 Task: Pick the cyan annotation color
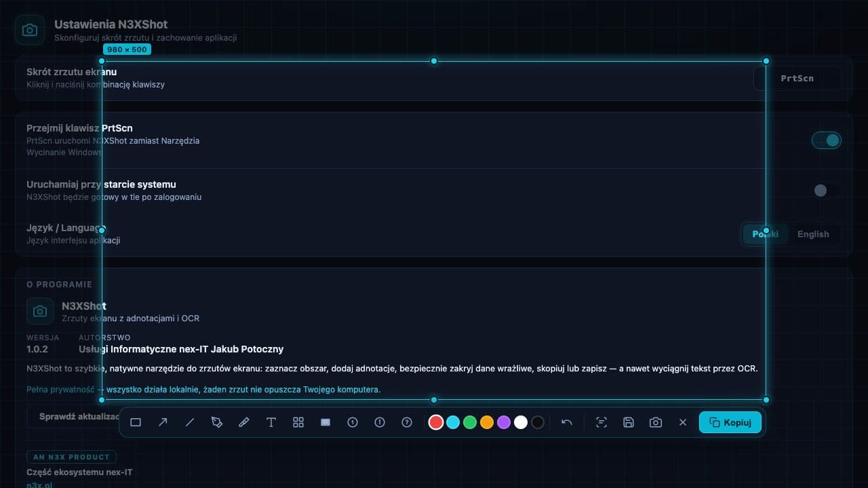pyautogui.click(x=453, y=422)
